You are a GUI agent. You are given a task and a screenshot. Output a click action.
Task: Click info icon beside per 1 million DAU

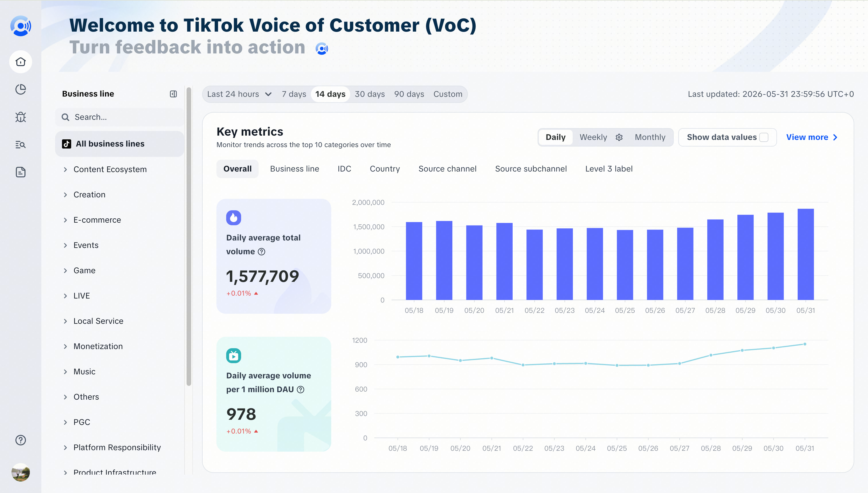[x=300, y=389]
